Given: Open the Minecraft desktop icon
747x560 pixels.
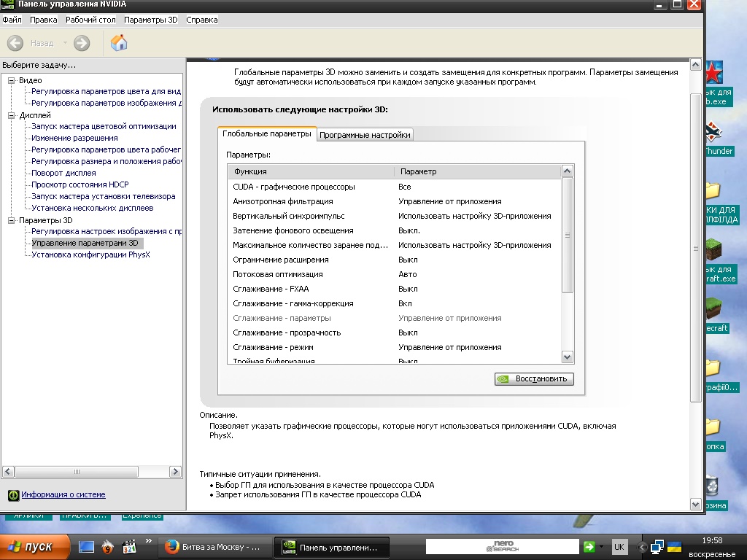Looking at the screenshot, I should tap(715, 309).
